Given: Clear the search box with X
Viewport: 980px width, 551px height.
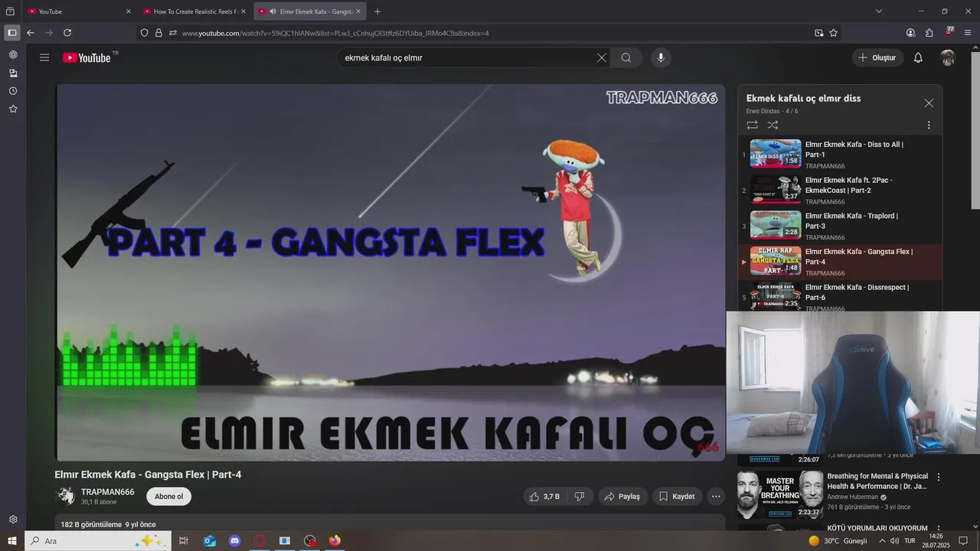Looking at the screenshot, I should coord(601,57).
